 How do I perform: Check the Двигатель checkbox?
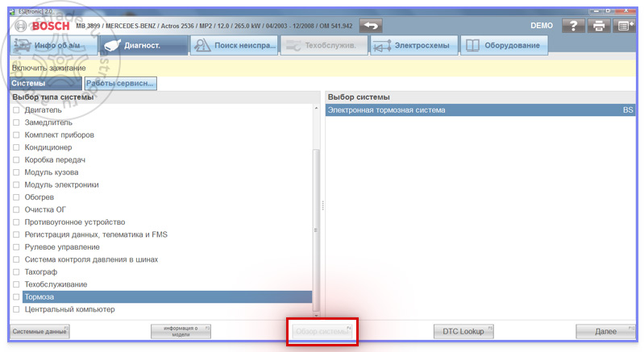click(16, 110)
